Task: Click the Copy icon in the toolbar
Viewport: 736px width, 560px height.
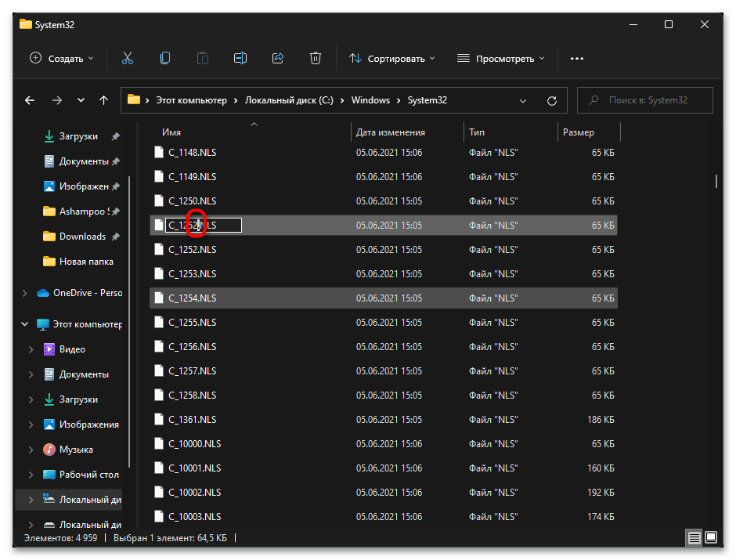Action: click(x=165, y=58)
